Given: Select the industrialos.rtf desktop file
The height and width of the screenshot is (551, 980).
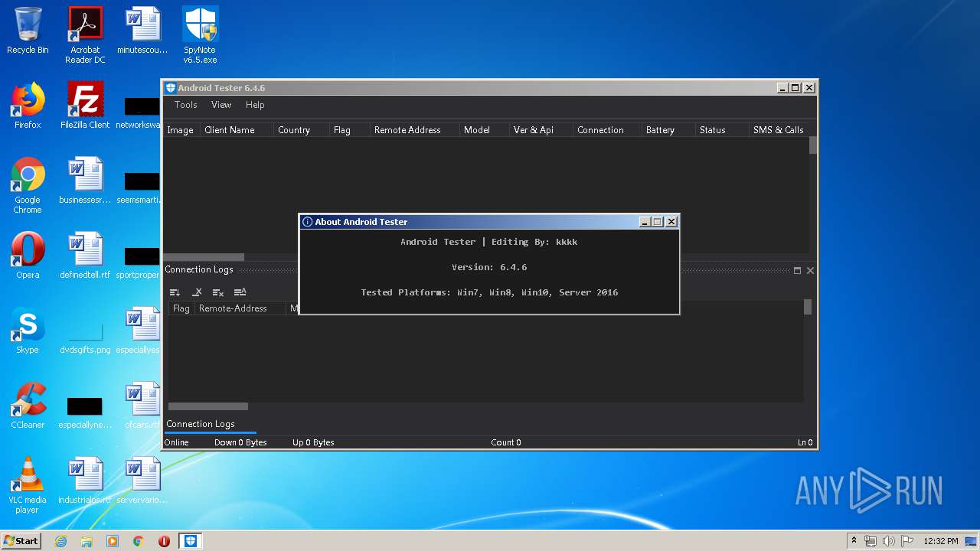Looking at the screenshot, I should click(x=85, y=481).
